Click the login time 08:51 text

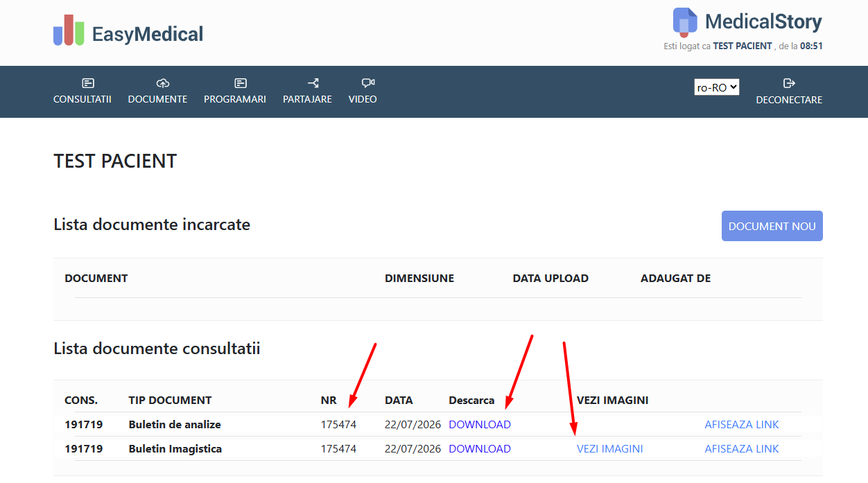811,46
